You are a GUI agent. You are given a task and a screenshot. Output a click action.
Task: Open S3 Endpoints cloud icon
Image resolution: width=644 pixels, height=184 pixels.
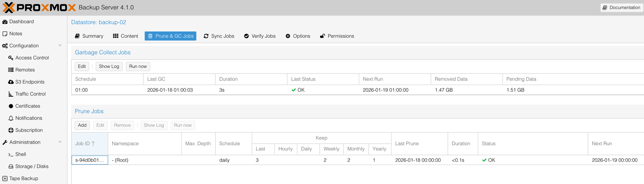[x=11, y=82]
